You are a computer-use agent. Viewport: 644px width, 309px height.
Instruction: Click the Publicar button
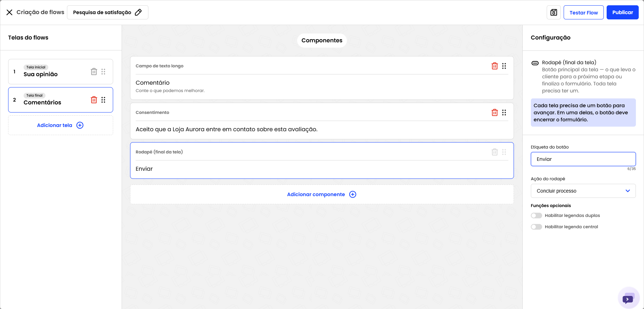(x=622, y=12)
